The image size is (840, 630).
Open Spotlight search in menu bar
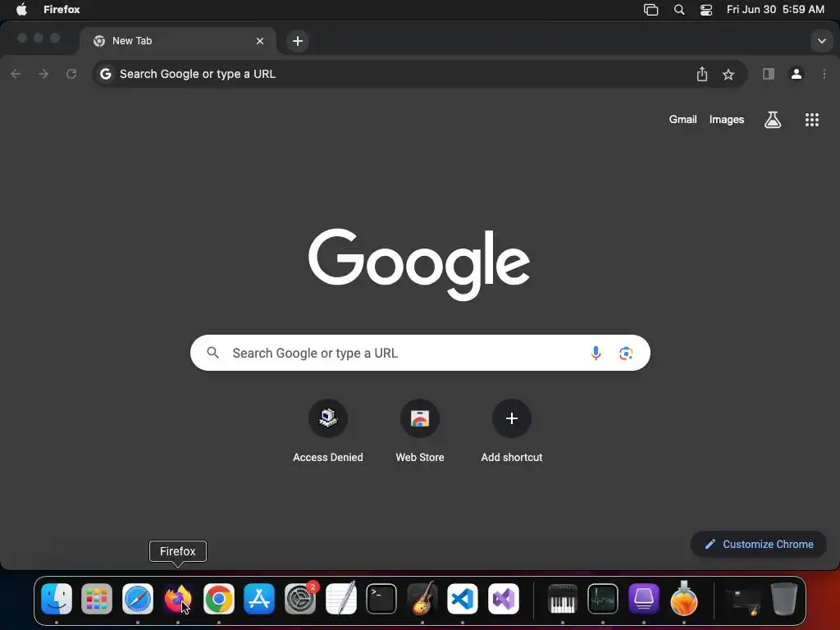pos(678,10)
